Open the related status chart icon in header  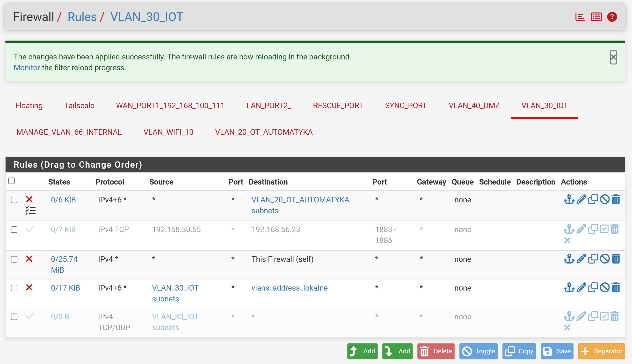[x=580, y=17]
